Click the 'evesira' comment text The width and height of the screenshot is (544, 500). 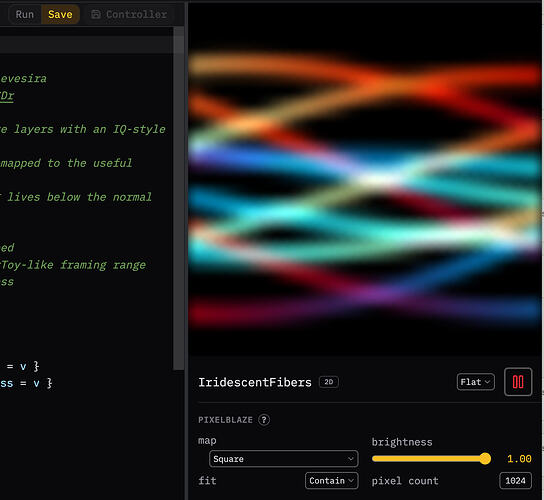coord(23,78)
